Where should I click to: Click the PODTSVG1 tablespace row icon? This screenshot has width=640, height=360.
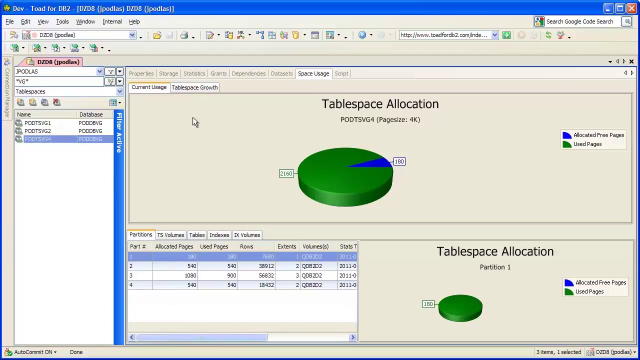(x=19, y=123)
